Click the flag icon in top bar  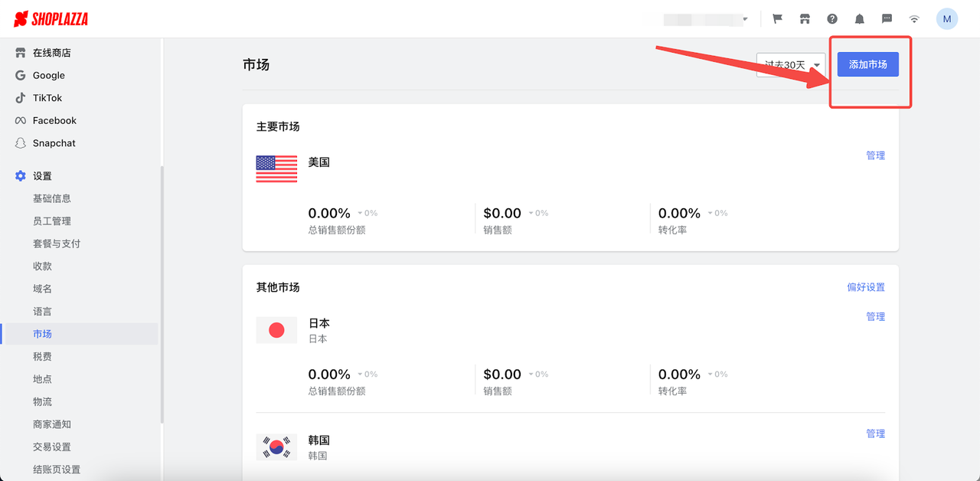click(777, 18)
